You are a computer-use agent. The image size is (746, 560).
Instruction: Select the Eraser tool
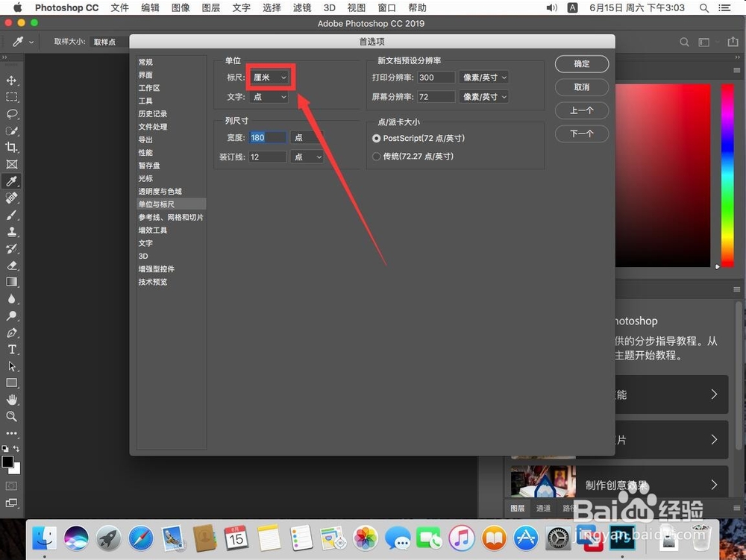coord(11,265)
